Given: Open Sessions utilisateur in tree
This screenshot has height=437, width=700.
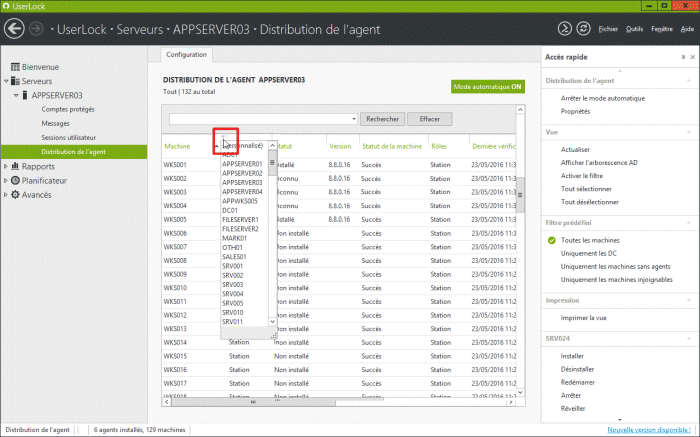Looking at the screenshot, I should click(x=69, y=137).
